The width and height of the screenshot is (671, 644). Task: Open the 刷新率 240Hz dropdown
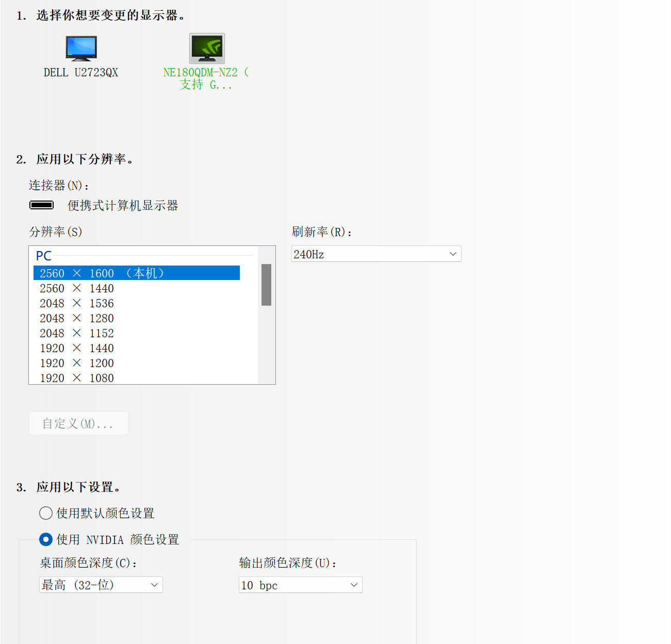click(x=376, y=254)
